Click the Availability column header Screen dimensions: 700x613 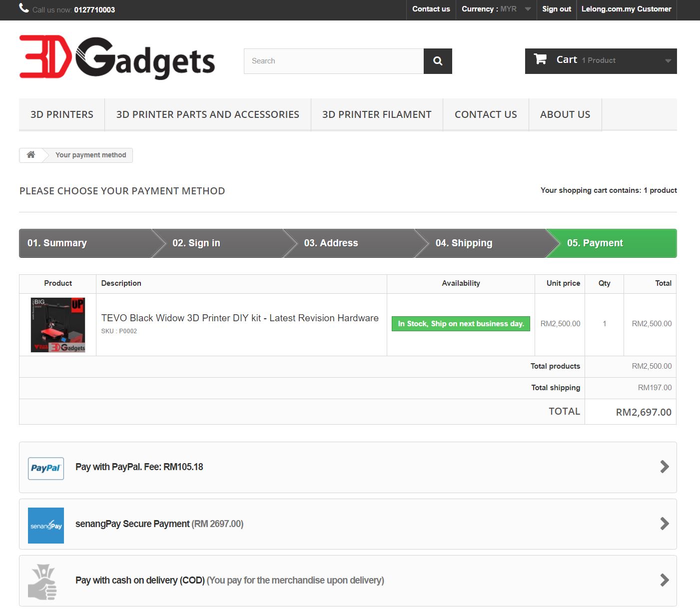pos(461,283)
